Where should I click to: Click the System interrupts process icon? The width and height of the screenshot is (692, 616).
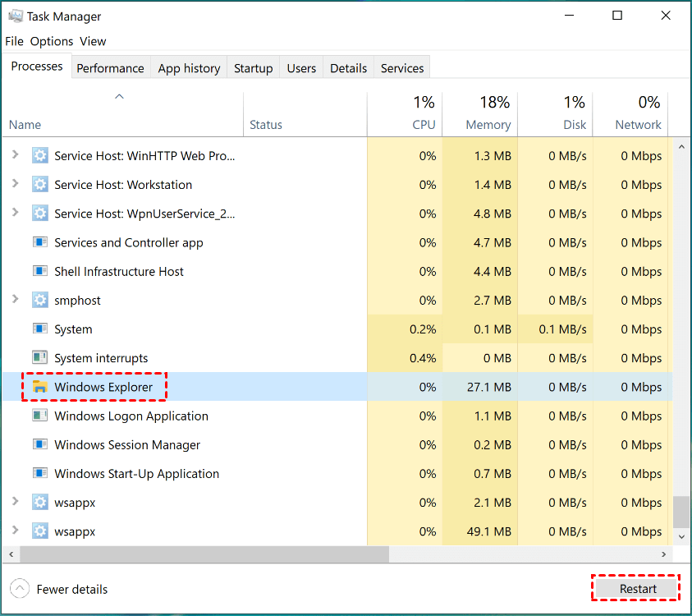click(40, 358)
